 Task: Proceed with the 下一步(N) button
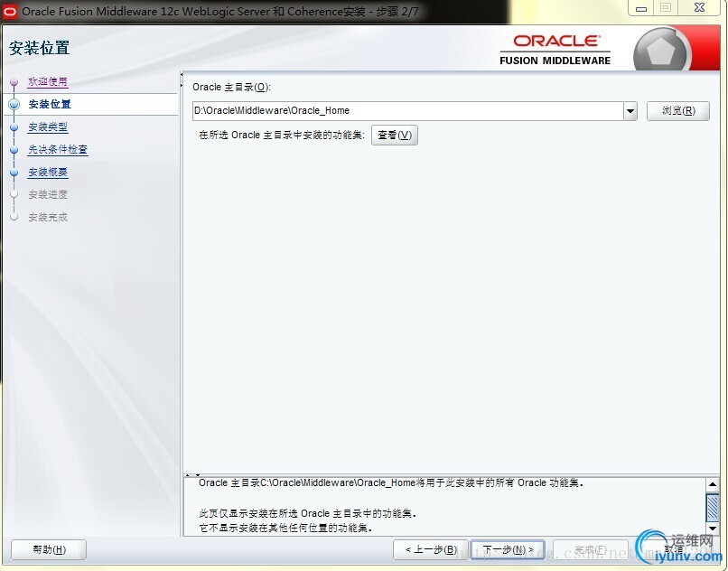coord(508,549)
